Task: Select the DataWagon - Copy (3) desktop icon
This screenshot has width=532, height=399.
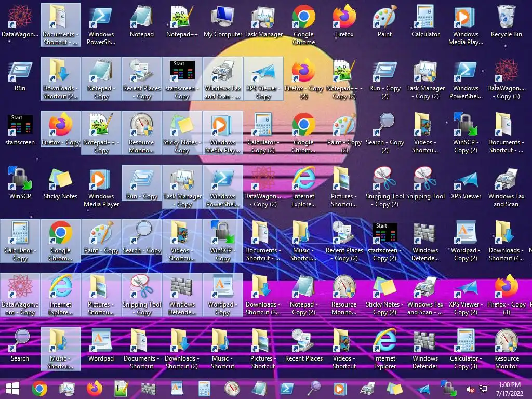Action: (x=506, y=79)
